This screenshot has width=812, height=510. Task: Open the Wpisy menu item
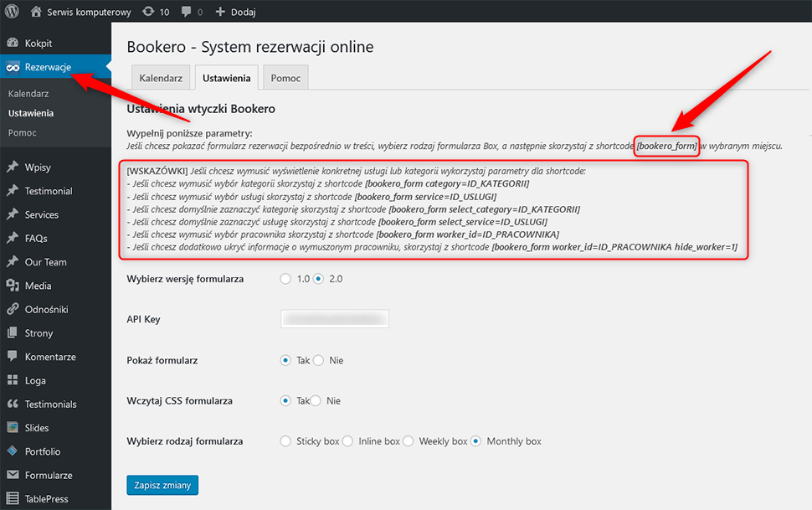coord(55,167)
